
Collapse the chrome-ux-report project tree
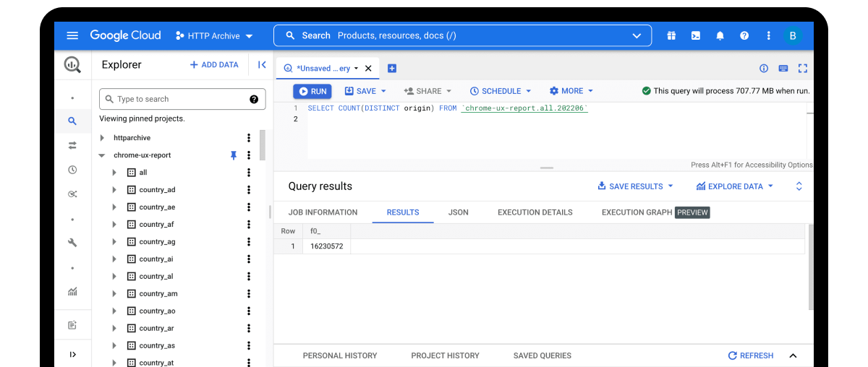(x=102, y=155)
